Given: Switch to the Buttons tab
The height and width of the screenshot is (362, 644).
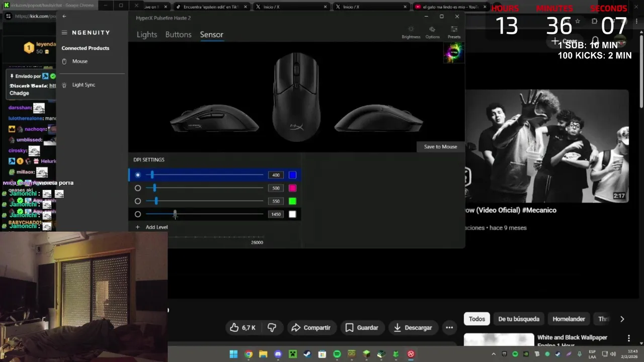Looking at the screenshot, I should (x=178, y=35).
